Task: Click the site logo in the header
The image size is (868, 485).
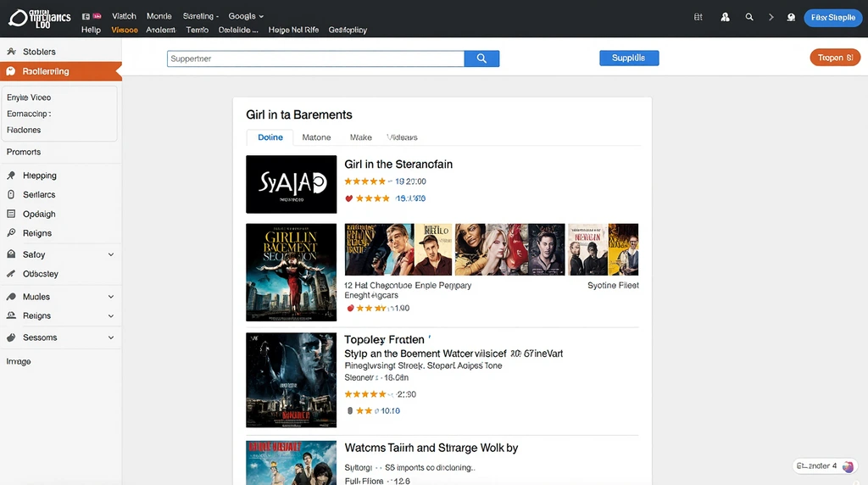Action: pos(39,19)
